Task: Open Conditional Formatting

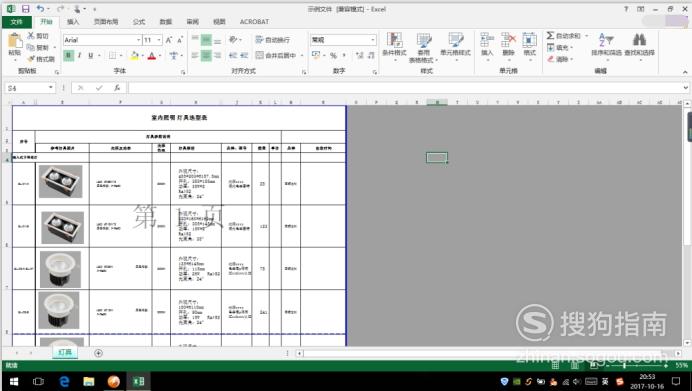Action: click(394, 47)
